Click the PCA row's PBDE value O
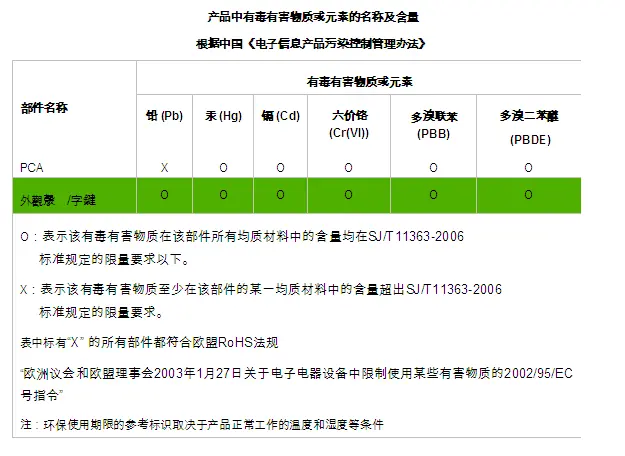Viewport: 625px width, 456px height. pos(528,167)
